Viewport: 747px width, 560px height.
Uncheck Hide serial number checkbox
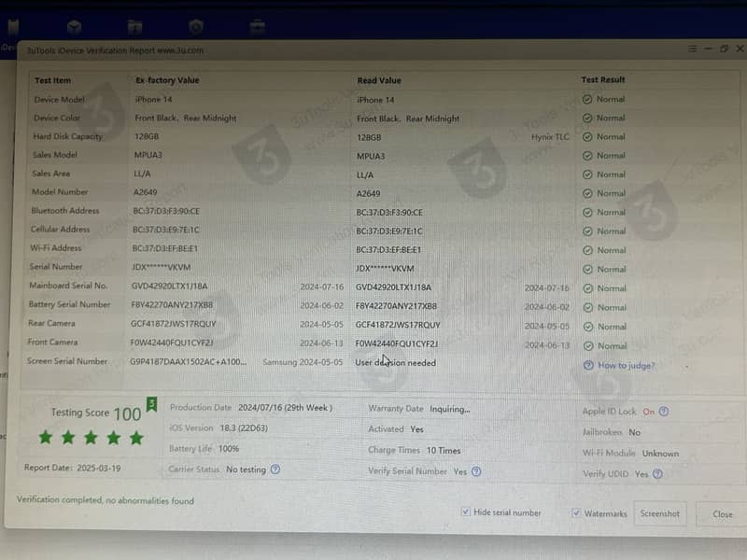pos(465,511)
